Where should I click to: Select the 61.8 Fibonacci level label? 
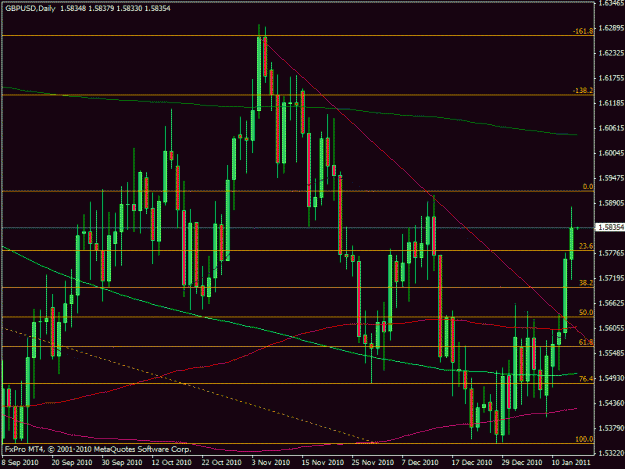(586, 342)
